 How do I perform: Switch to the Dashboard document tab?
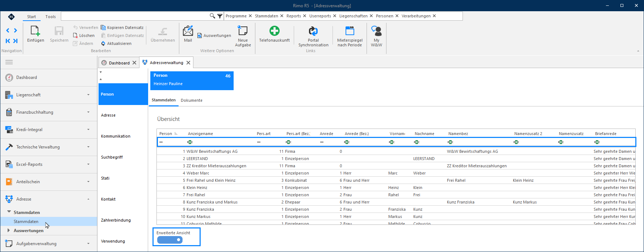tap(119, 63)
